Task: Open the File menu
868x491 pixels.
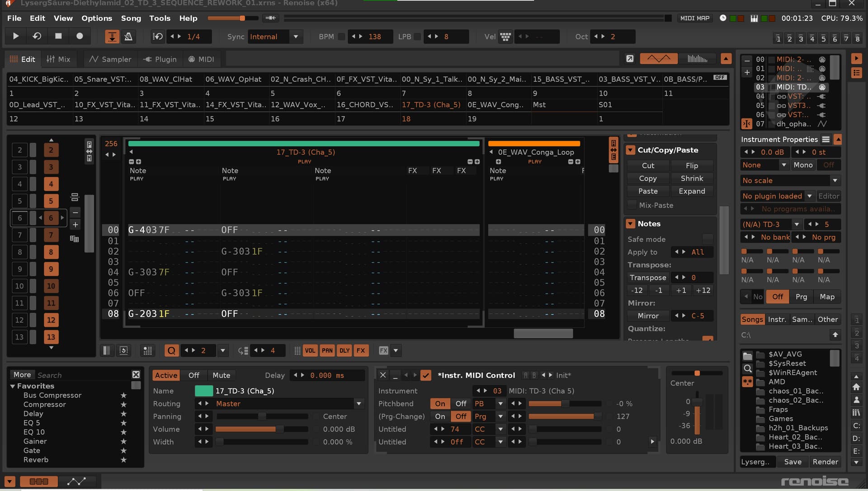Action: [14, 18]
